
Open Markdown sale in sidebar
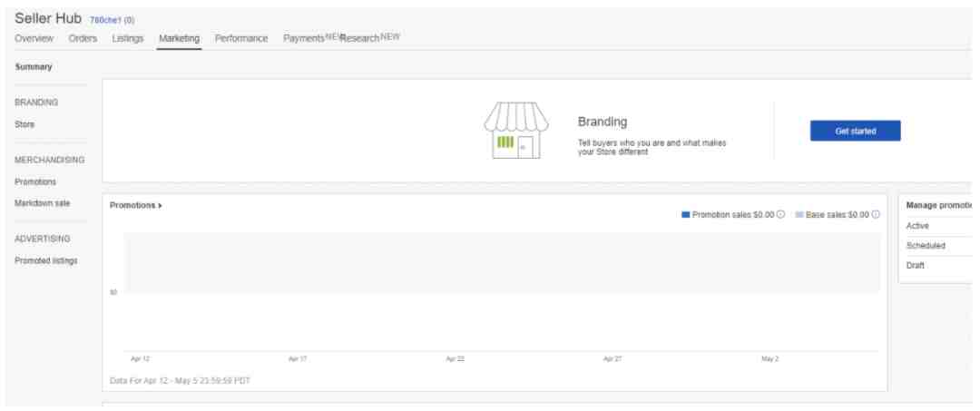click(42, 203)
